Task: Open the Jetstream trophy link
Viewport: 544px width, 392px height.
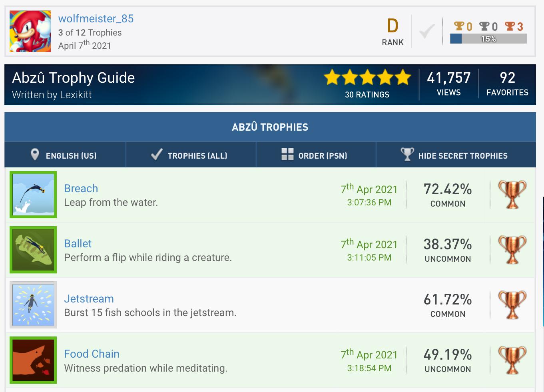Action: tap(89, 299)
